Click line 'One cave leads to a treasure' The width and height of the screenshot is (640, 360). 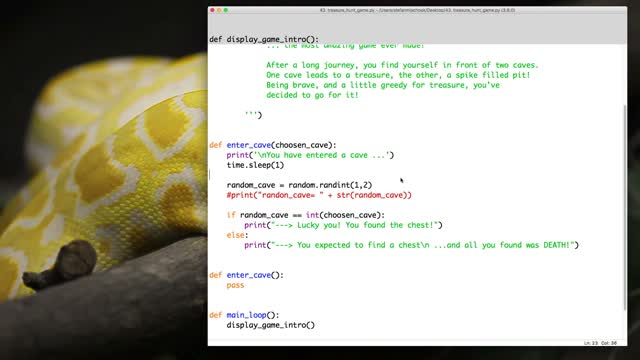coord(398,75)
